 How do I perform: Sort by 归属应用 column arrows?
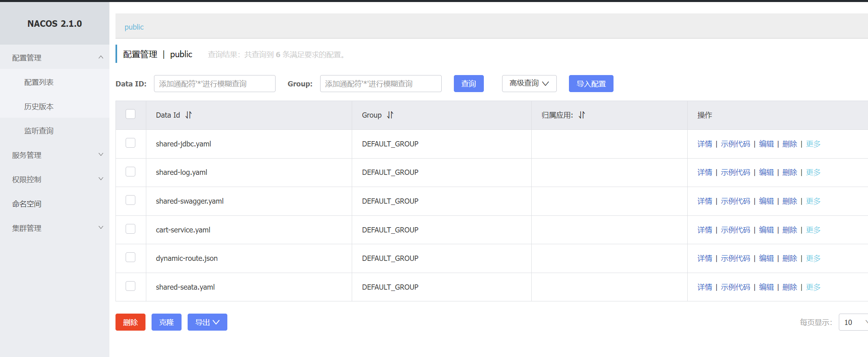click(x=582, y=115)
